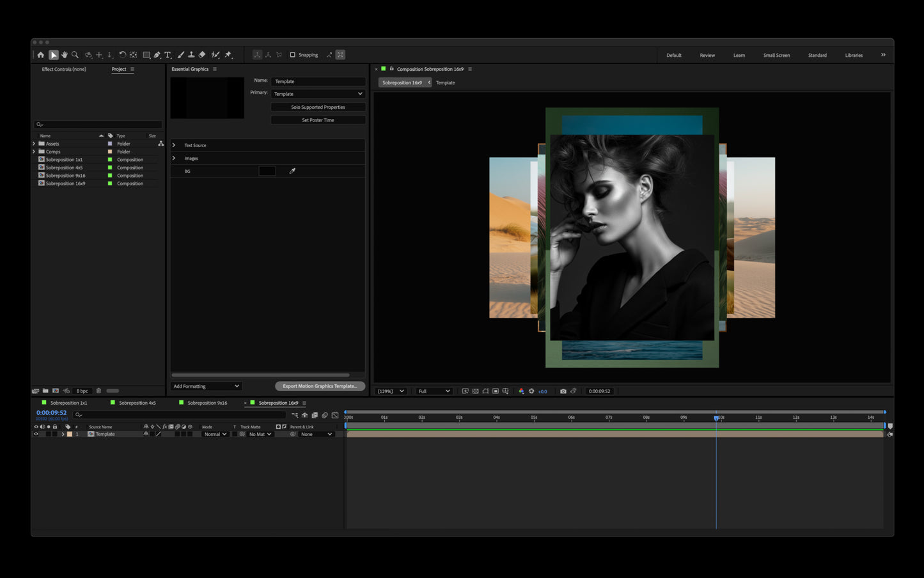The width and height of the screenshot is (924, 578).
Task: Open the Parent None dropdown
Action: (317, 434)
